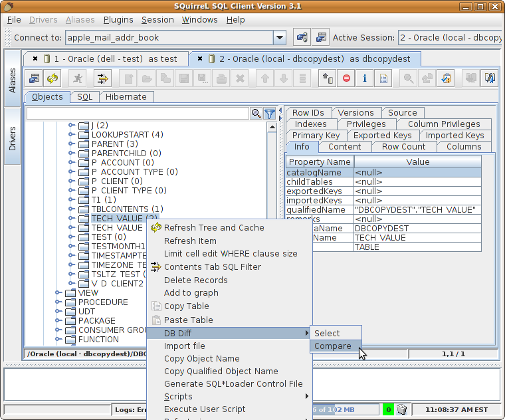Select Copy Table from context menu

(x=186, y=306)
